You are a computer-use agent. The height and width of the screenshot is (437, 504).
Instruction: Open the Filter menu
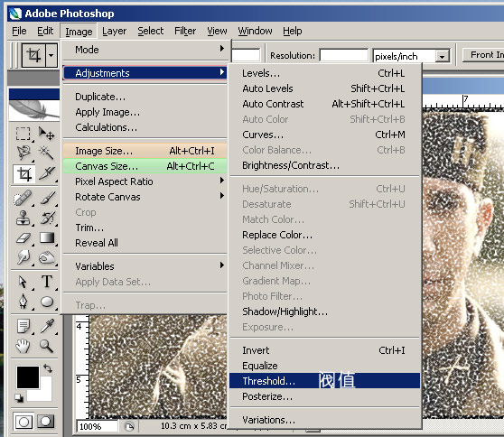pyautogui.click(x=185, y=32)
